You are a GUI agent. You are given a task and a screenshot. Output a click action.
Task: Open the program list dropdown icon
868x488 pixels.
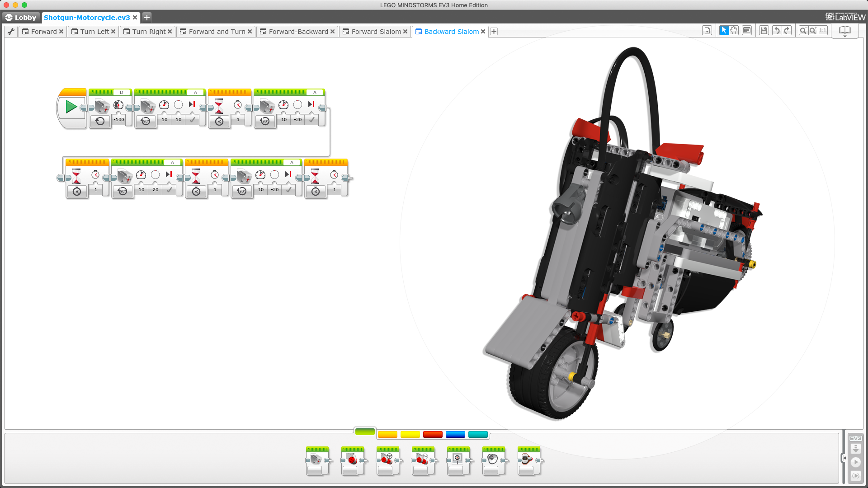tap(707, 31)
